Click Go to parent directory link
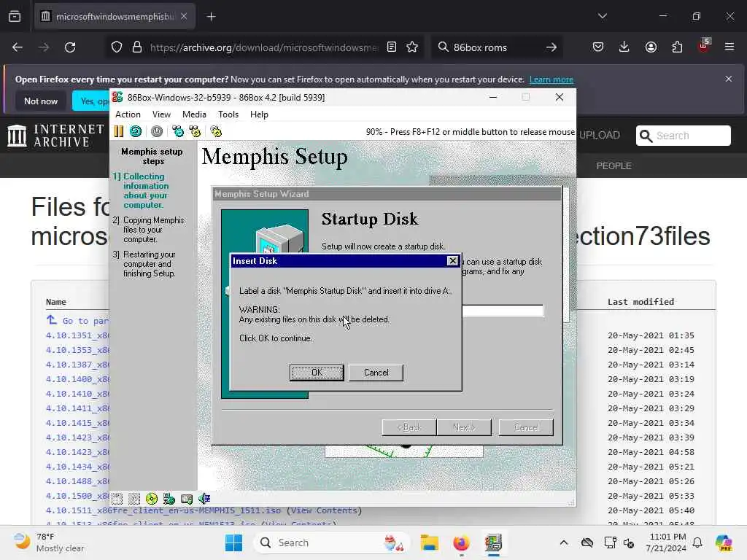This screenshot has height=560, width=747. tap(79, 321)
